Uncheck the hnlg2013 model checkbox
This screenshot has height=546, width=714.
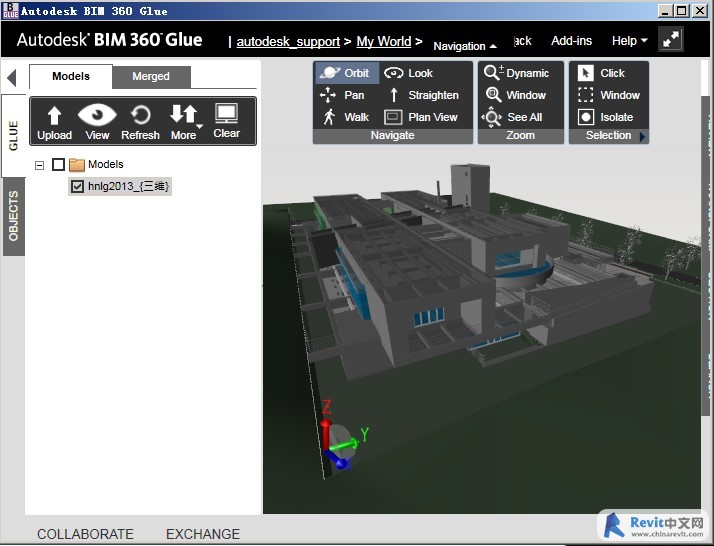coord(77,186)
